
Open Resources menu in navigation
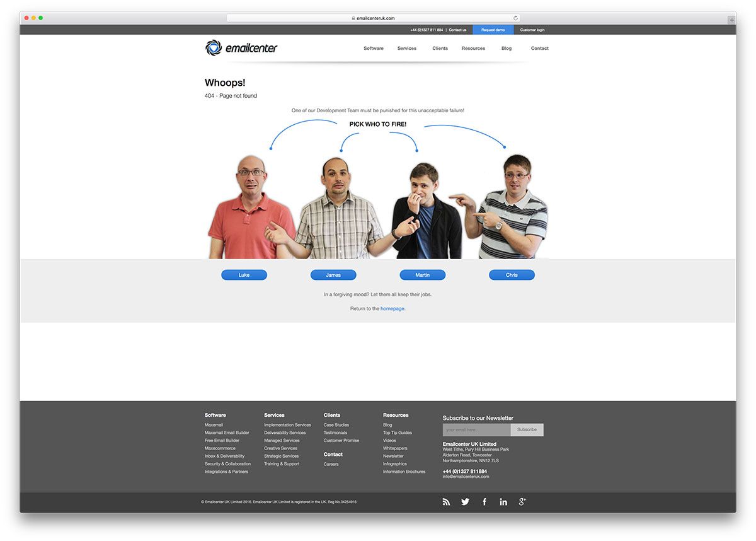[x=473, y=49]
